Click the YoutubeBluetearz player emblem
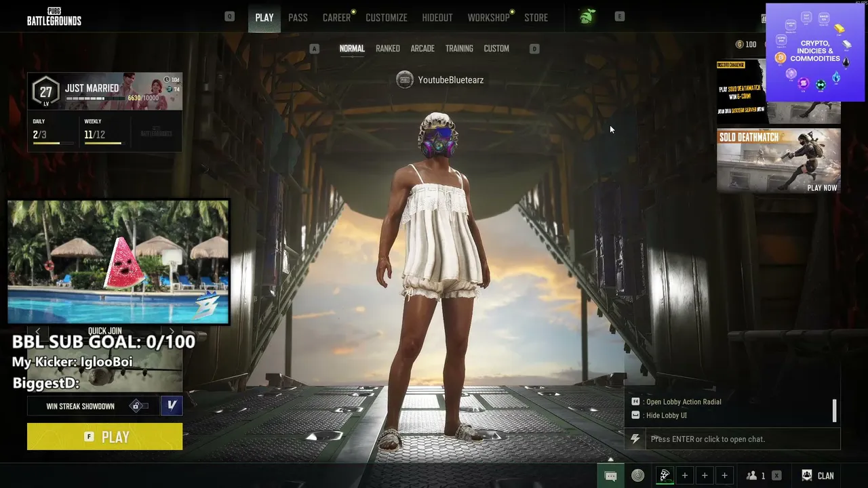868x488 pixels. coord(405,80)
